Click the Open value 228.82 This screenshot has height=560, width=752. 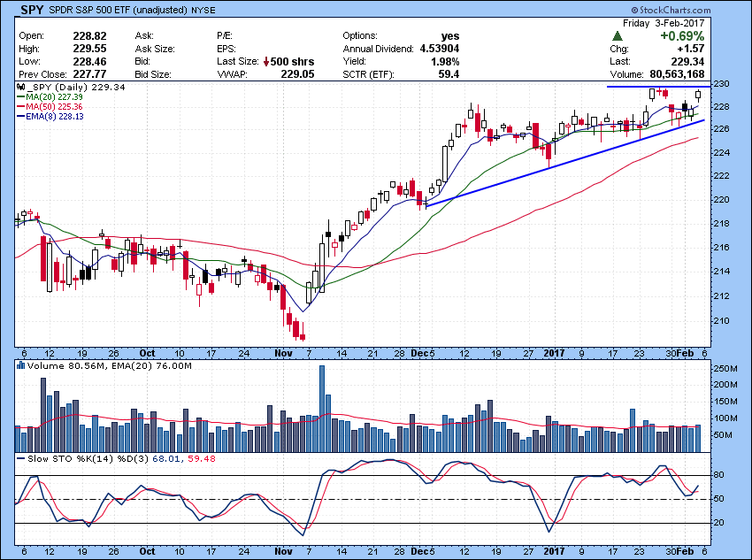[x=89, y=36]
